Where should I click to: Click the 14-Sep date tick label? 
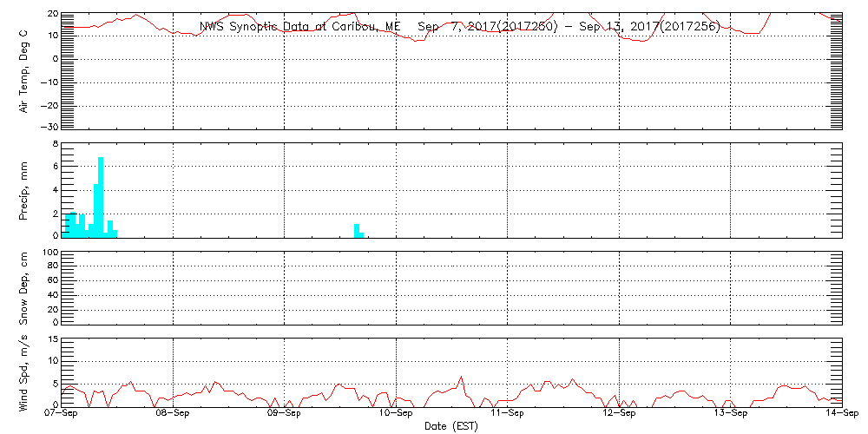pyautogui.click(x=841, y=415)
